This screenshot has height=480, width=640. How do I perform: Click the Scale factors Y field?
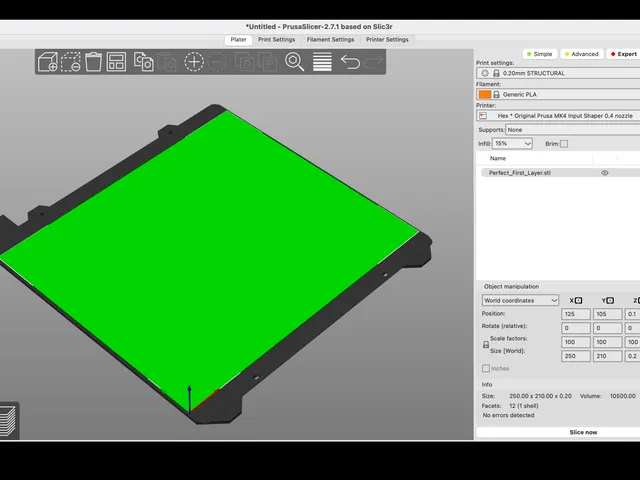(607, 342)
